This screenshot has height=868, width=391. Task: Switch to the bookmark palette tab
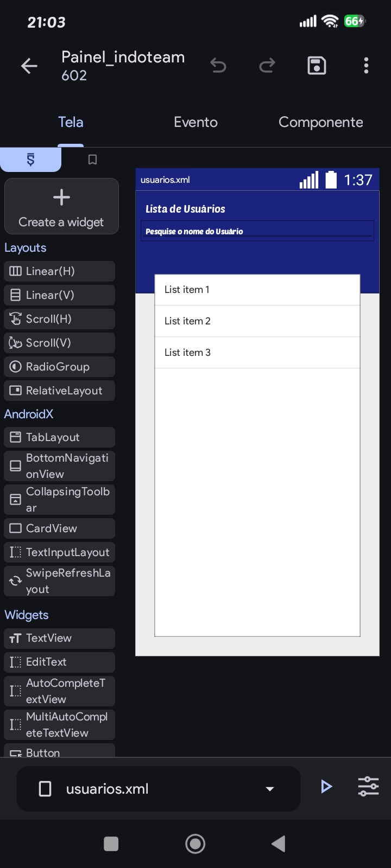click(92, 159)
